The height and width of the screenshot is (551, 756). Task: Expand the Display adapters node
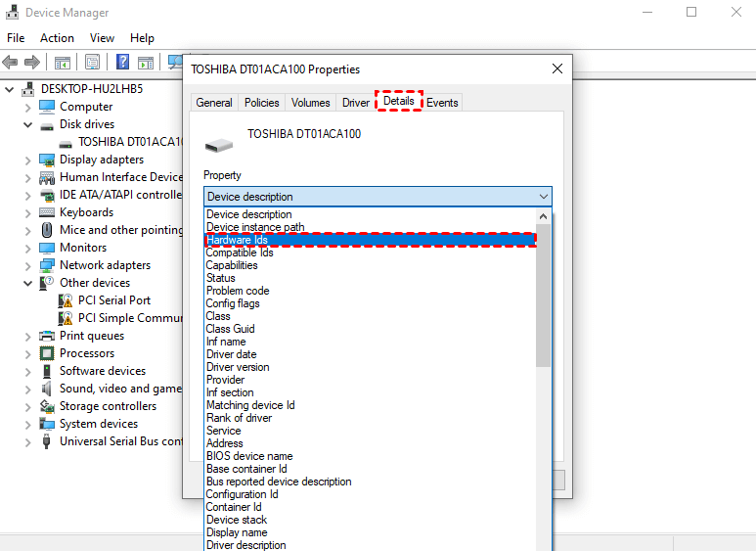(x=28, y=161)
